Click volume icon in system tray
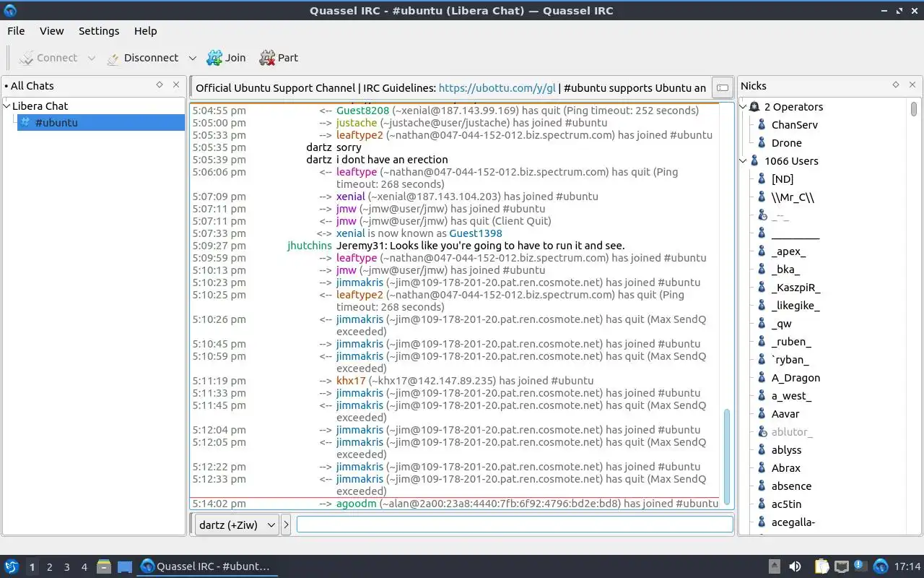924x578 pixels. point(795,566)
